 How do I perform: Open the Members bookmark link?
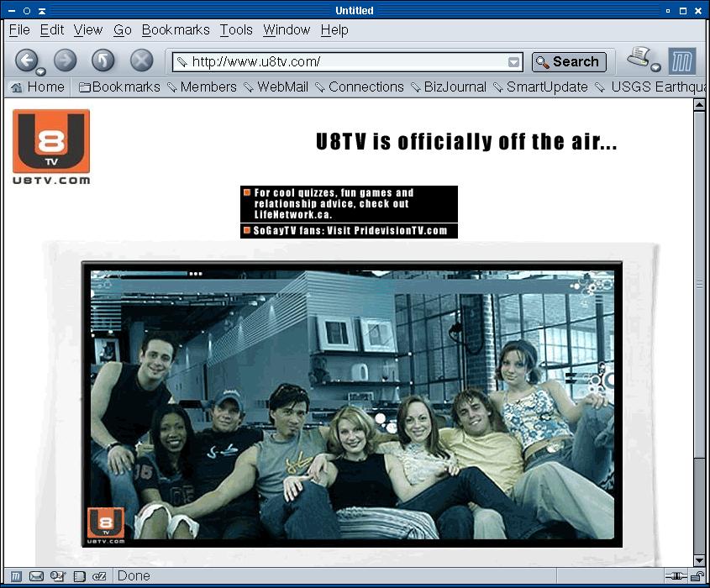coord(202,87)
